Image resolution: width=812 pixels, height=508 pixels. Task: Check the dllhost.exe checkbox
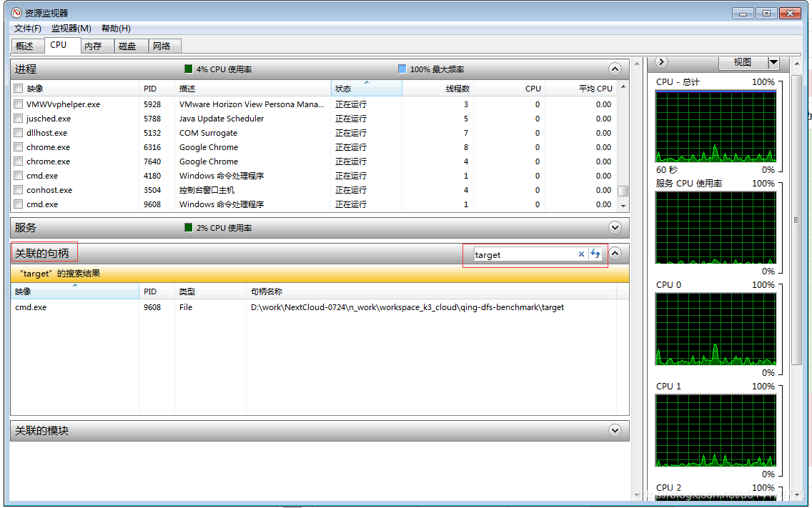tap(19, 133)
